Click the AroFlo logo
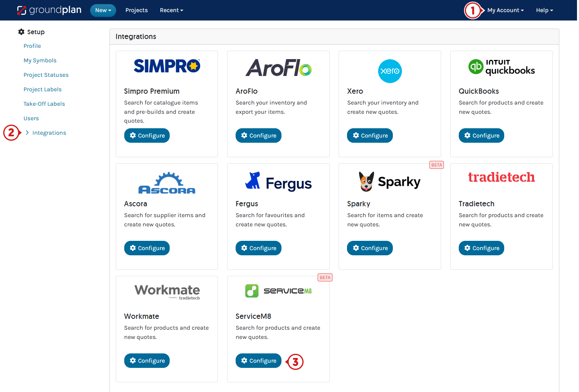This screenshot has height=392, width=579. tap(279, 68)
